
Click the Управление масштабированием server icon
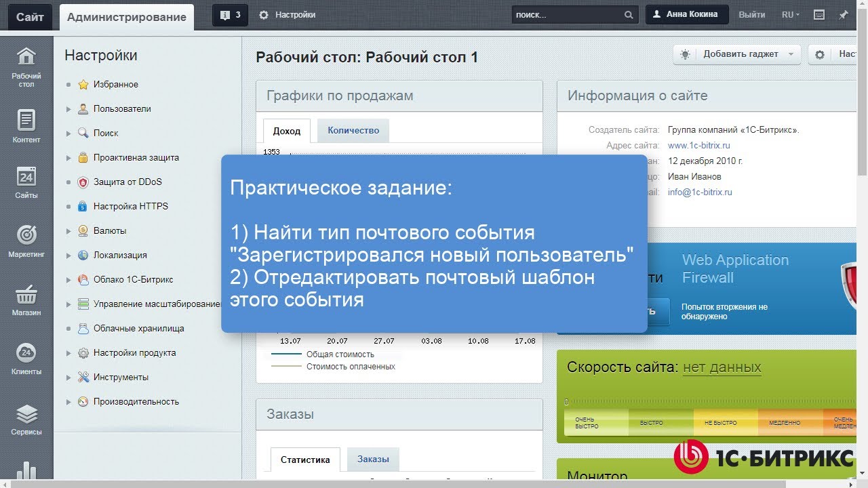83,304
